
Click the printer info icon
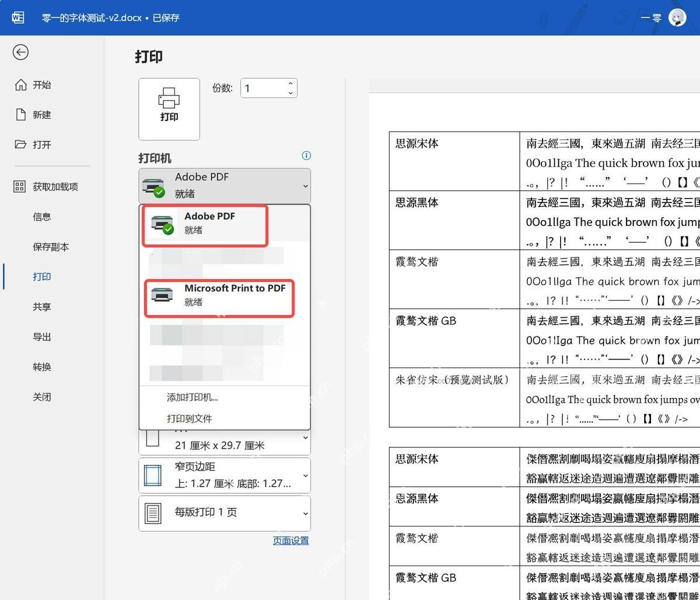(x=306, y=155)
